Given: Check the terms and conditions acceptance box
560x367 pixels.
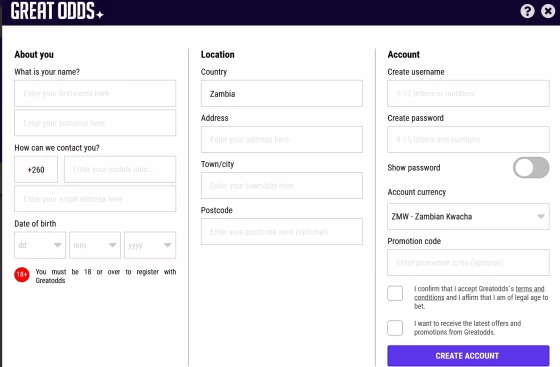Looking at the screenshot, I should [395, 293].
